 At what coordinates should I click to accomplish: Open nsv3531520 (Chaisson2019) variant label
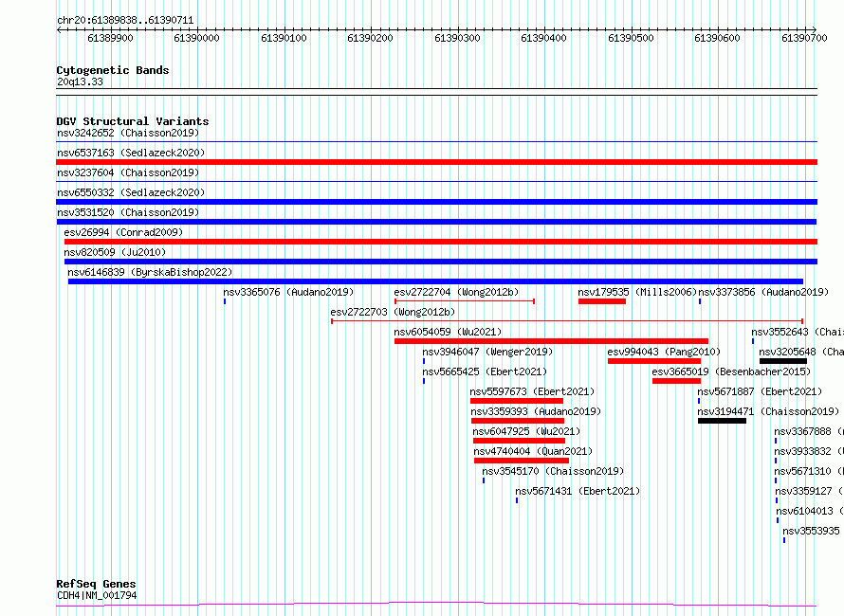coord(128,212)
